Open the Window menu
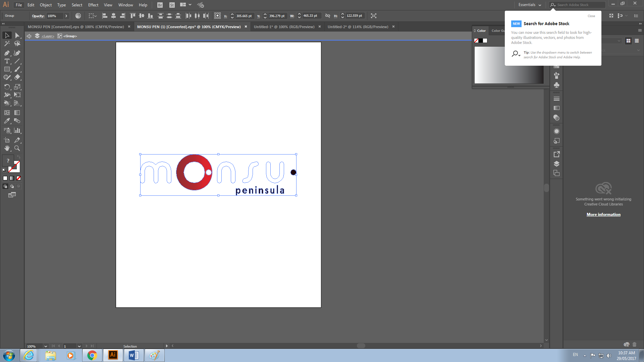Image resolution: width=644 pixels, height=362 pixels. 125,5
